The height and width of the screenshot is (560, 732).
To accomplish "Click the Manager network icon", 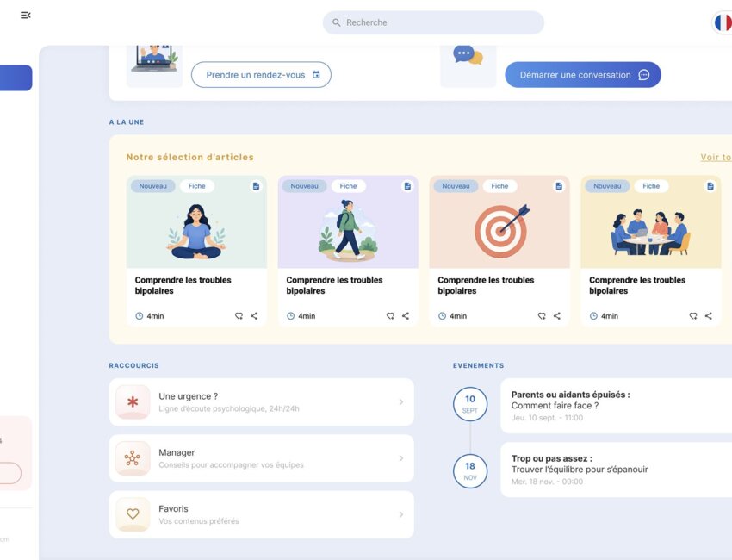I will [133, 458].
